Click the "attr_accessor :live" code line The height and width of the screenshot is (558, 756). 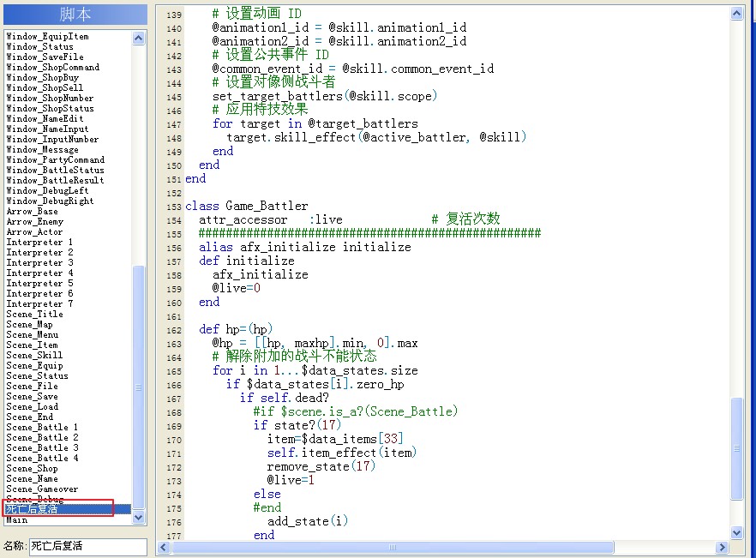point(271,220)
